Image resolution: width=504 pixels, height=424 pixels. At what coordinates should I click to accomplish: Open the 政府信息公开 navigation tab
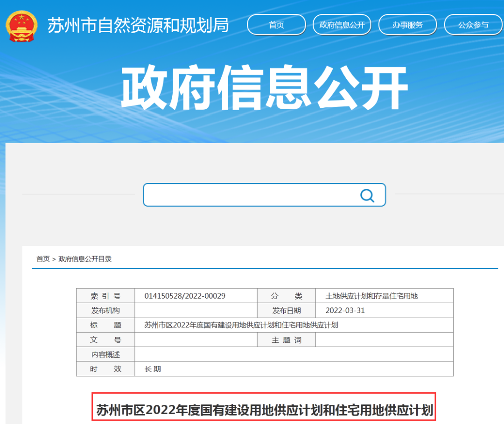coord(342,25)
